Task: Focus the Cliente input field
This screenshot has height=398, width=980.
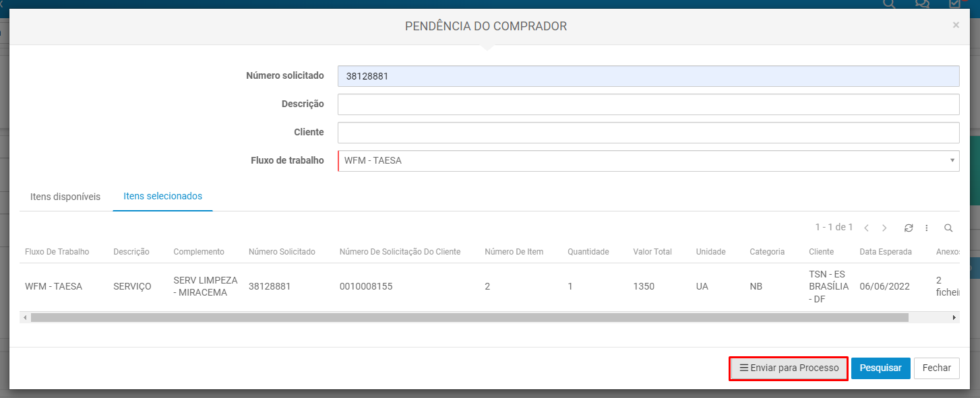Action: [x=649, y=132]
